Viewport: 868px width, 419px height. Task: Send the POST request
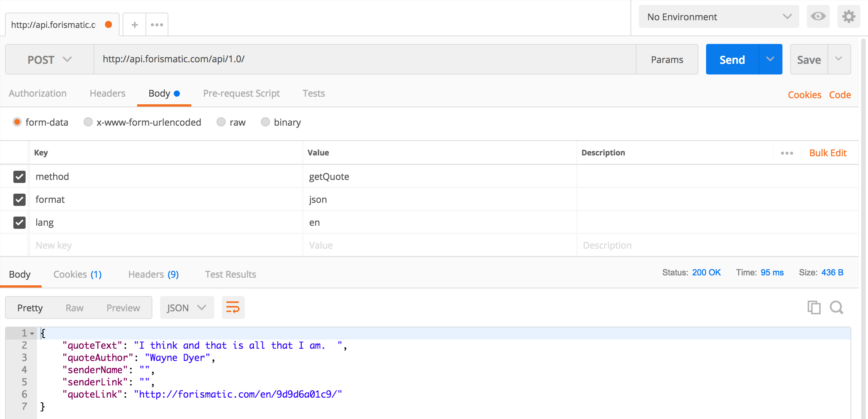tap(732, 60)
